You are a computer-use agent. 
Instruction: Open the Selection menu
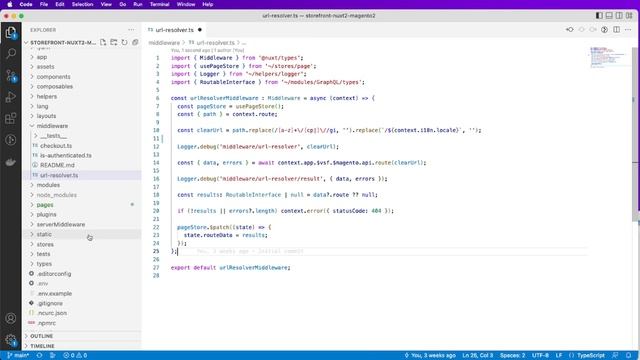pos(82,4)
